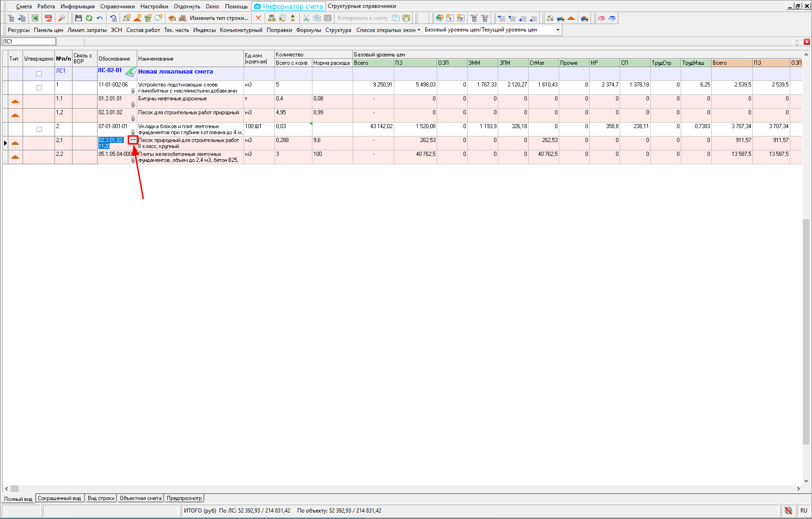The height and width of the screenshot is (519, 812).
Task: Open the Справочники menu
Action: tap(117, 6)
